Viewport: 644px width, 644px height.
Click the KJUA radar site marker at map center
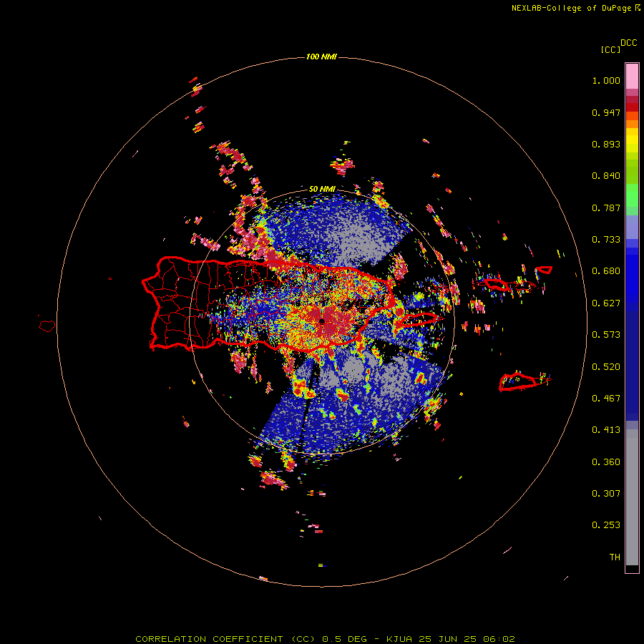(x=322, y=321)
